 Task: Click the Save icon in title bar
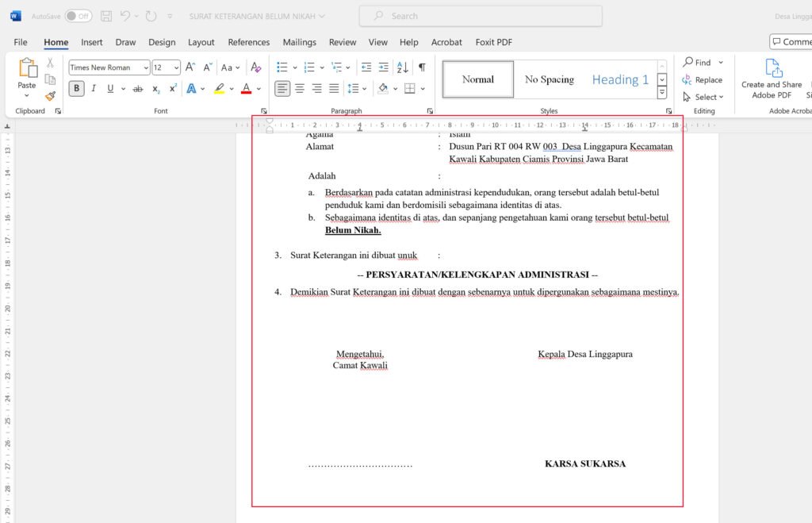(x=106, y=16)
